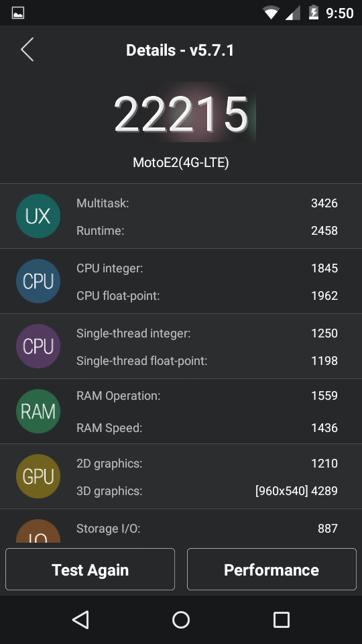
Task: Tap the picture notification icon in status bar
Action: pos(18,13)
